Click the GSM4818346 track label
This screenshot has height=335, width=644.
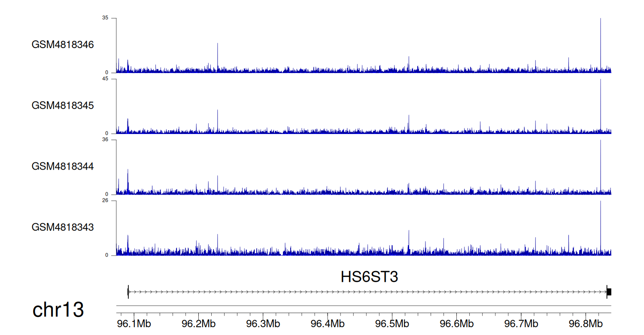(63, 45)
